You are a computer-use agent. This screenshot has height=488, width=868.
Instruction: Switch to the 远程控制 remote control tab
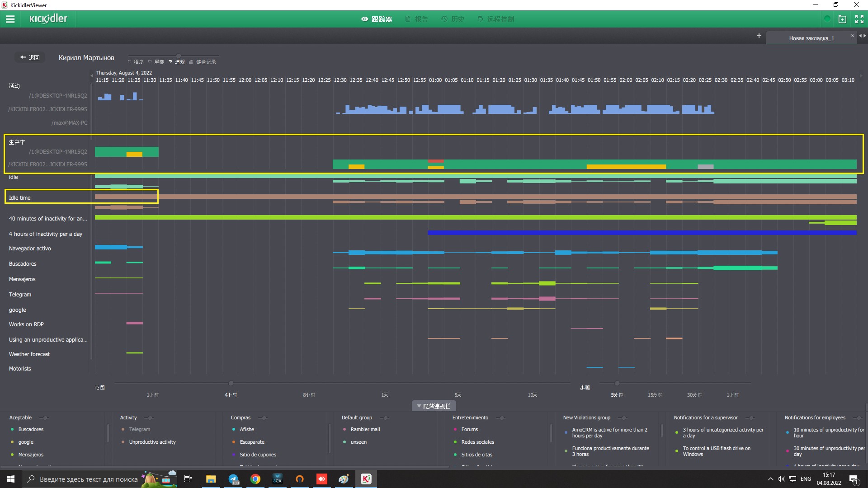[496, 19]
